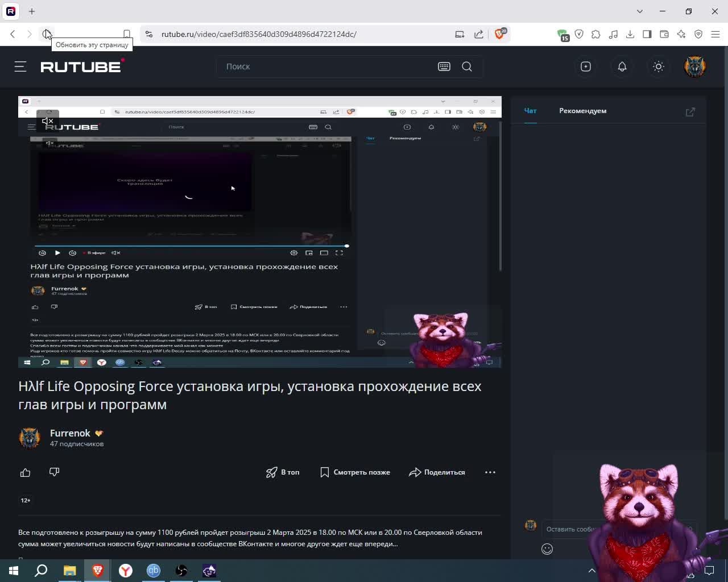Click the cast icon in address bar
The width and height of the screenshot is (728, 582).
[460, 34]
